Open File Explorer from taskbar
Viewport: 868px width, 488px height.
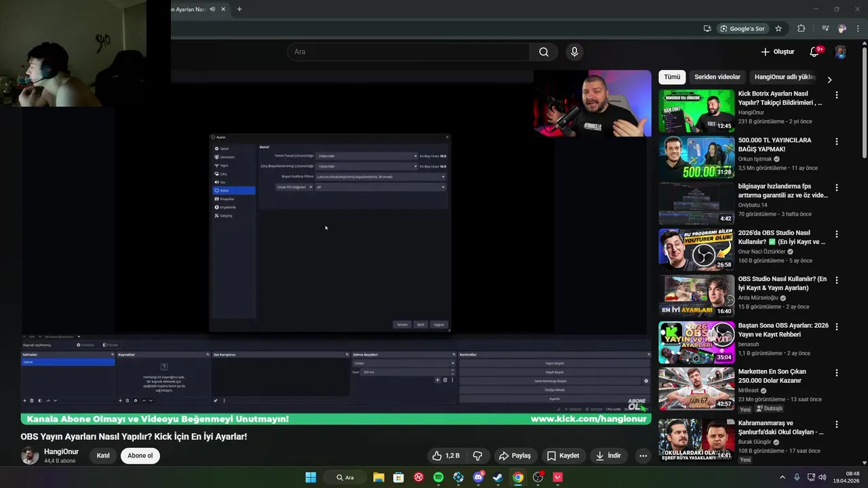[378, 477]
